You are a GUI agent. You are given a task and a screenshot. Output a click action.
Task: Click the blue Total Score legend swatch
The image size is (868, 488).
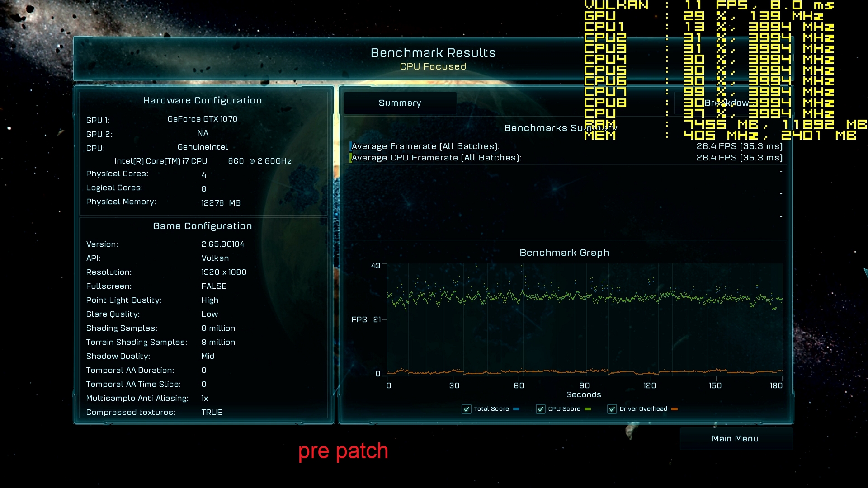tap(516, 409)
